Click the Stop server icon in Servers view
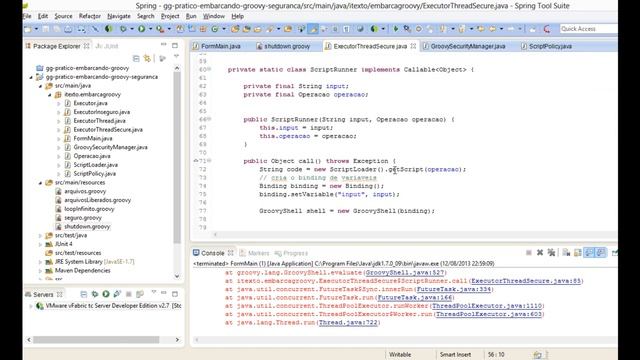Viewport: 640px width, 360px height. (129, 294)
